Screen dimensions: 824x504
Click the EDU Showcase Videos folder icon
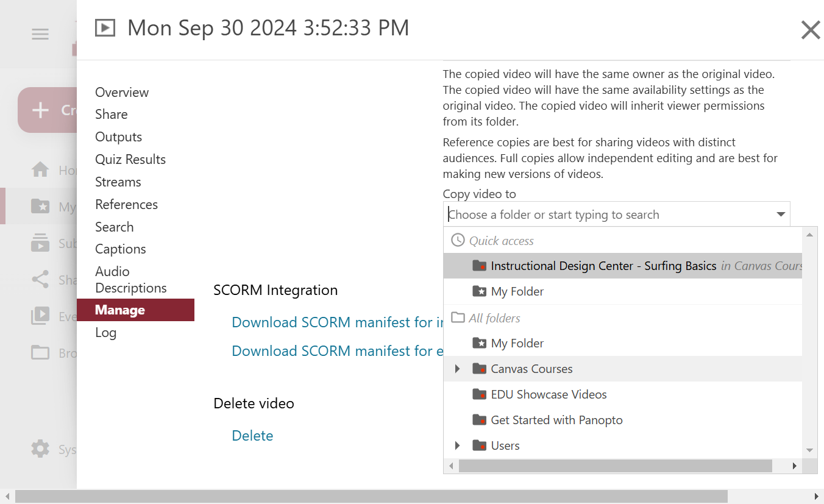480,394
